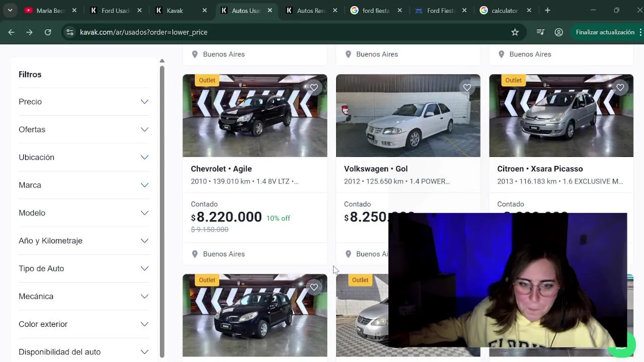Bookmark this page with the star icon

coord(515,32)
